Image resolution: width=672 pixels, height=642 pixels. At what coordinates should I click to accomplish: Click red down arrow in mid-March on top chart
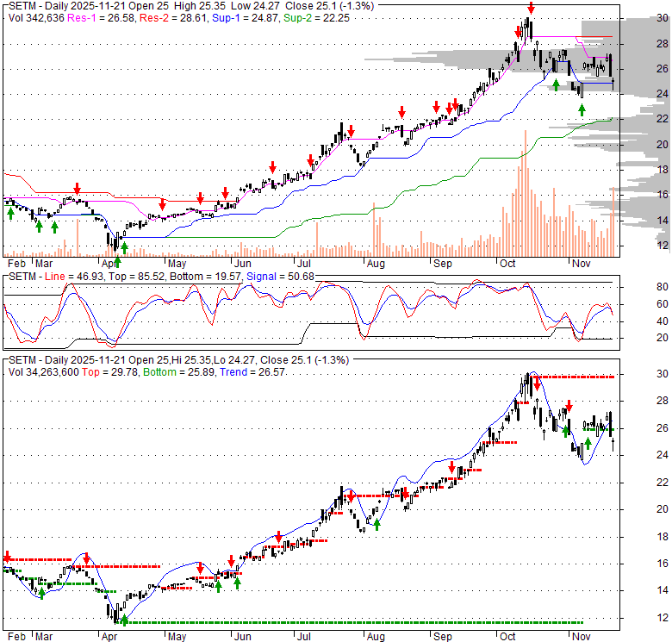click(x=77, y=187)
